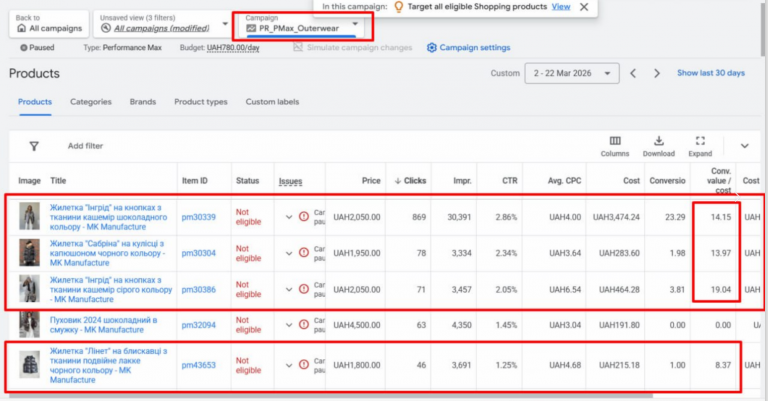Go to the previous date range
Viewport: 768px width, 401px height.
633,73
